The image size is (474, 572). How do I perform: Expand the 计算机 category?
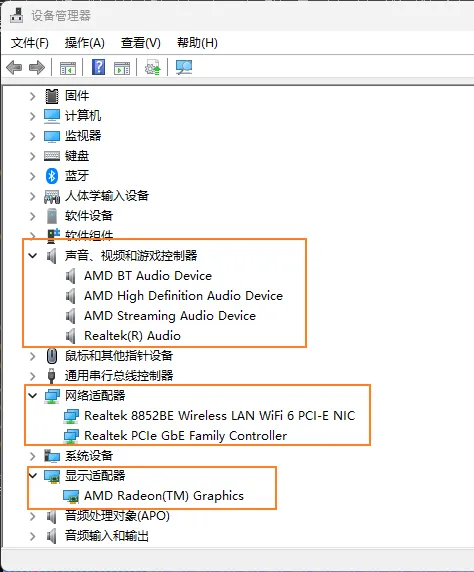tap(32, 116)
